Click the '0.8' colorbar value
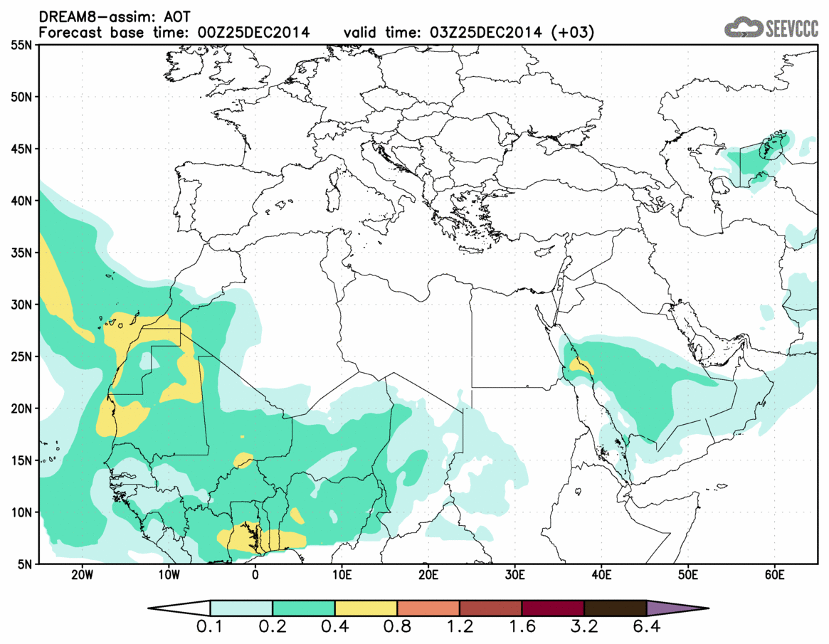 click(397, 627)
